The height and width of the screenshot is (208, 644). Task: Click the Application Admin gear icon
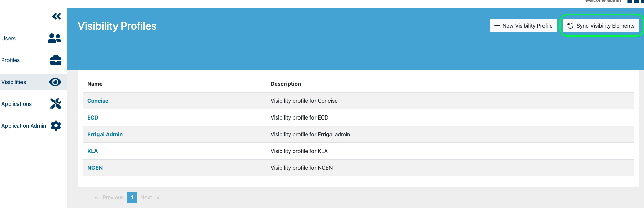pos(56,126)
